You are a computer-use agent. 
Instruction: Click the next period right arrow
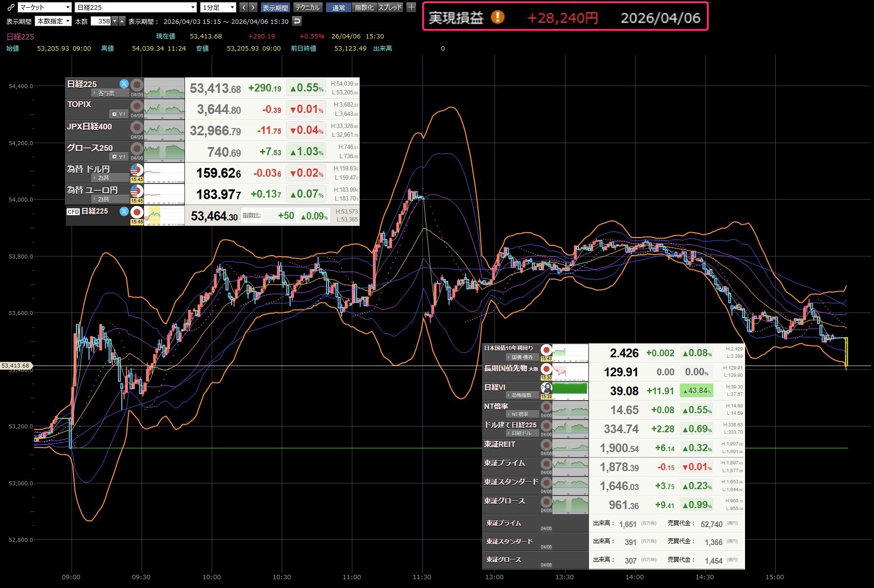pos(253,7)
